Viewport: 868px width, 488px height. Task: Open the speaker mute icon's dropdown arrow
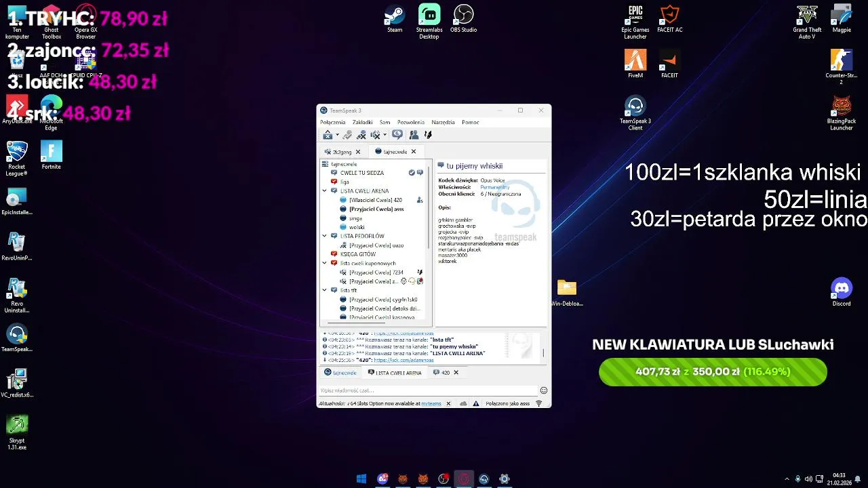pos(384,135)
